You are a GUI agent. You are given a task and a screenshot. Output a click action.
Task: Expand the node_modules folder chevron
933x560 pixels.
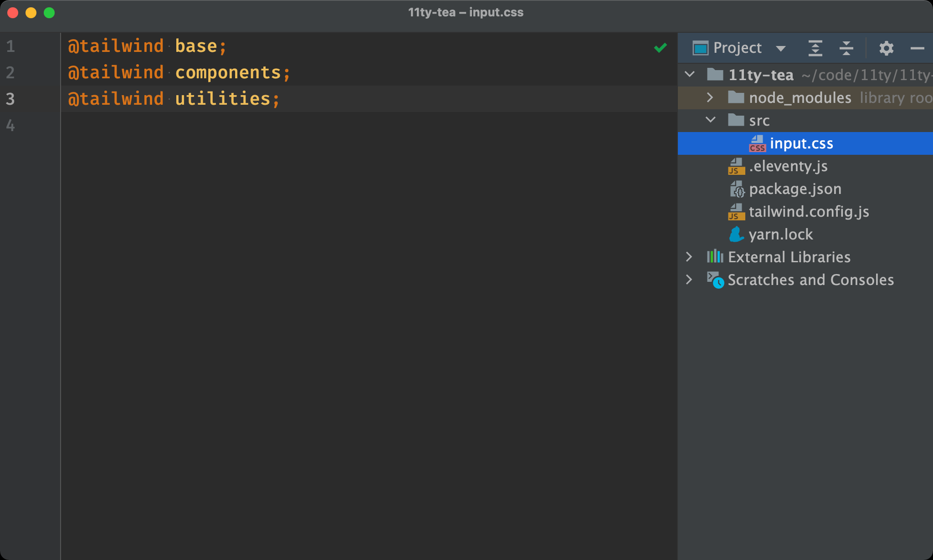click(x=710, y=97)
